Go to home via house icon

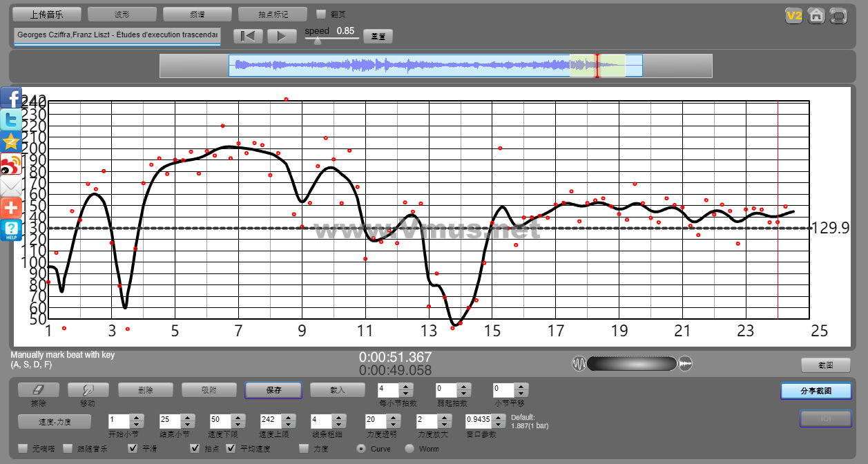pyautogui.click(x=816, y=15)
